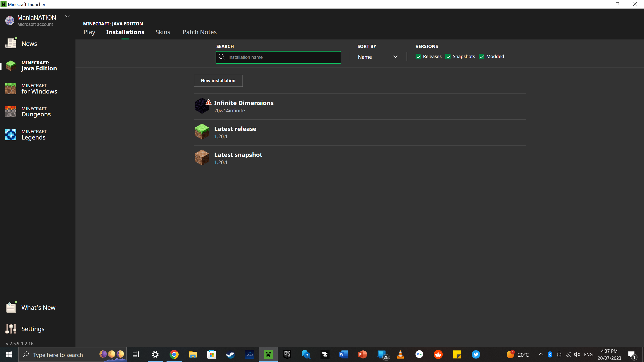644x362 pixels.
Task: Disable the Modded versions checkbox
Action: click(x=481, y=57)
